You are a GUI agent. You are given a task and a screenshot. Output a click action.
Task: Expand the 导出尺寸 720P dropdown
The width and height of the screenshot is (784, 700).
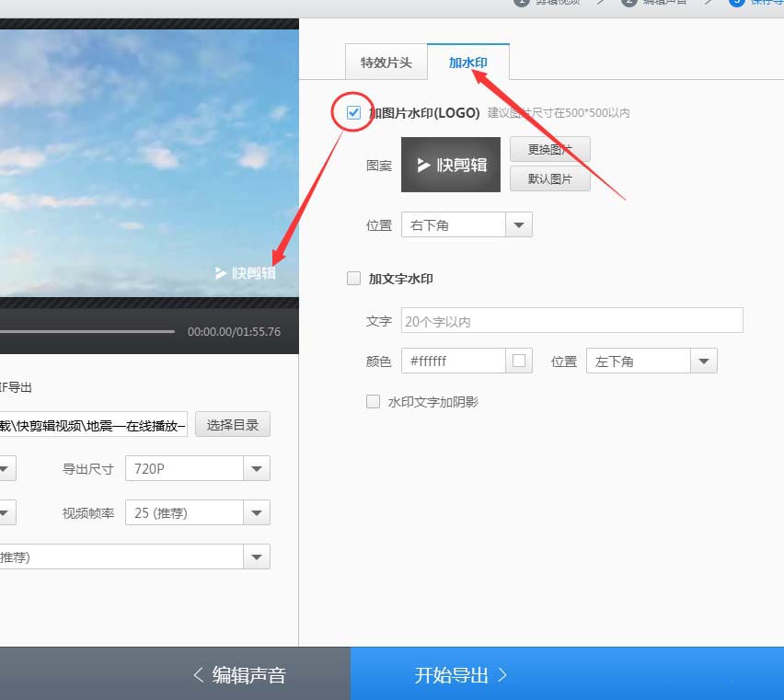tap(258, 468)
